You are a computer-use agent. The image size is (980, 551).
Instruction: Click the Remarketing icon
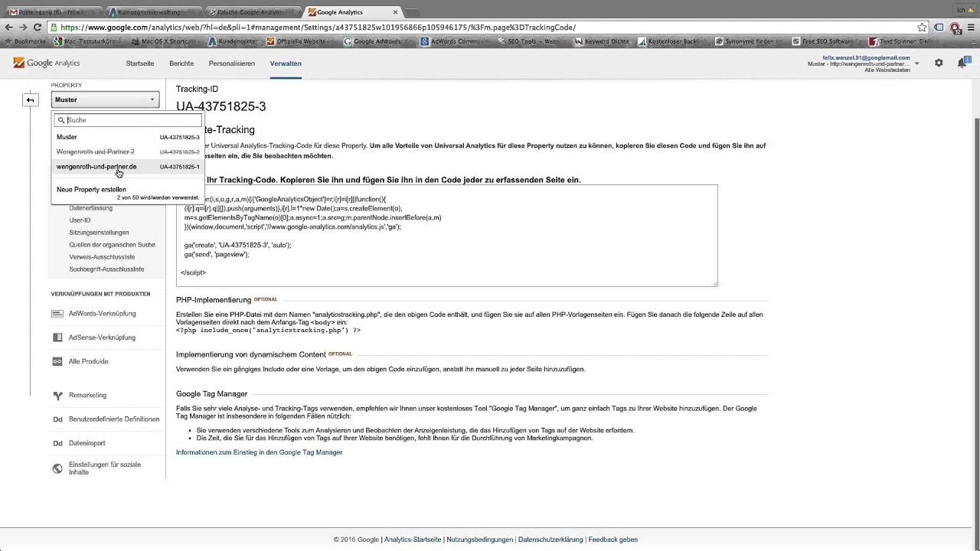[x=57, y=396]
